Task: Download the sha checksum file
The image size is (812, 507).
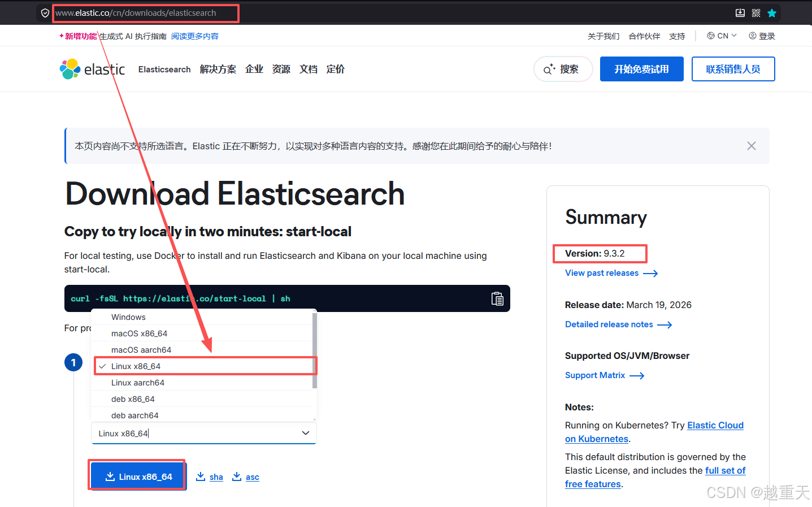Action: 210,477
